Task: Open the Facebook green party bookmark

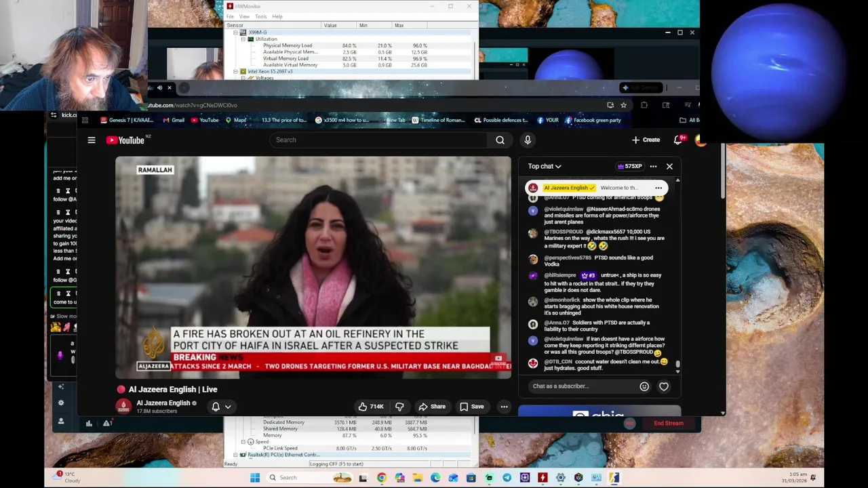Action: (x=593, y=120)
